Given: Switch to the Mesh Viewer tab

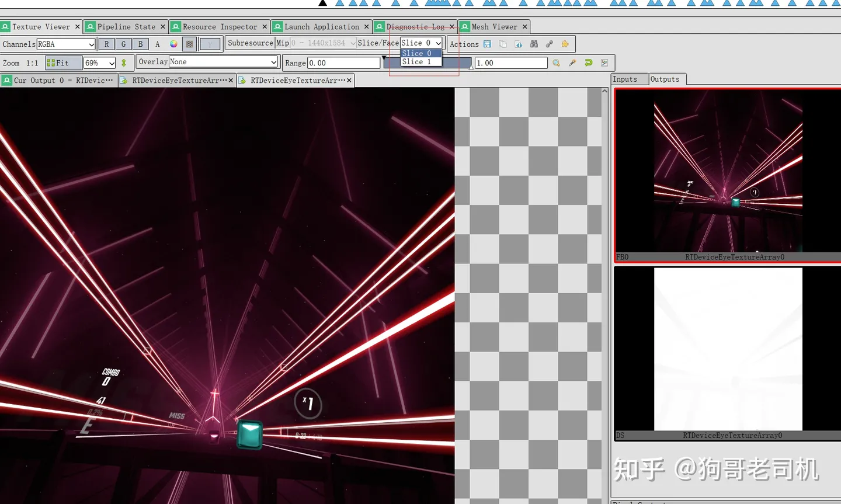Looking at the screenshot, I should pos(494,27).
